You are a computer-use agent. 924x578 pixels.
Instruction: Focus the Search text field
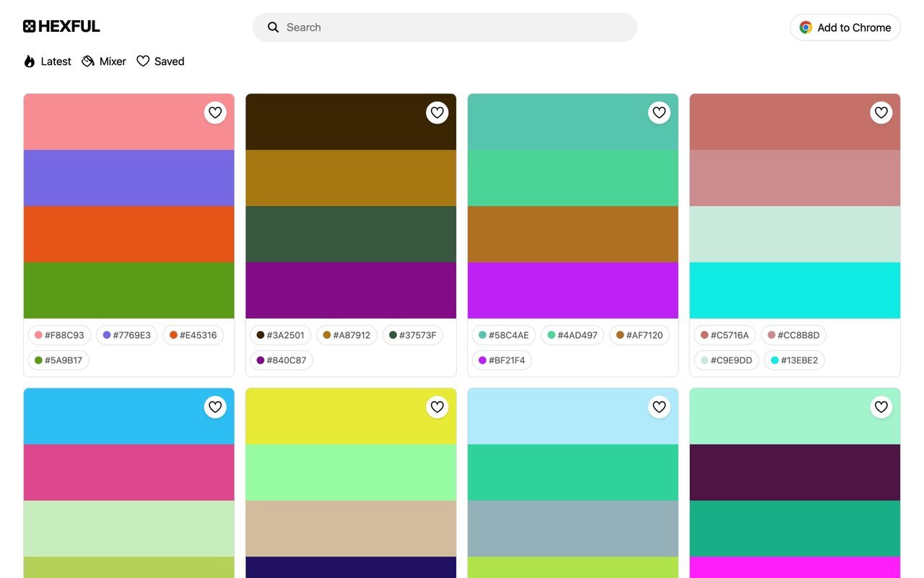tap(445, 27)
